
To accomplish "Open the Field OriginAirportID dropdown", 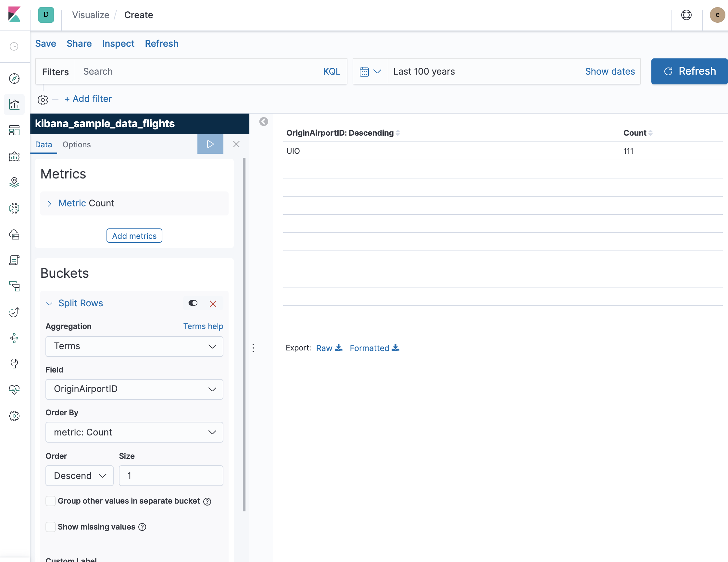I will coord(134,389).
